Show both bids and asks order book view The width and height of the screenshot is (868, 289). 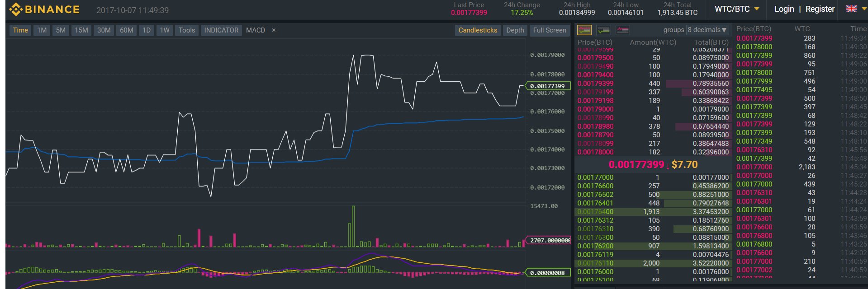coord(584,30)
